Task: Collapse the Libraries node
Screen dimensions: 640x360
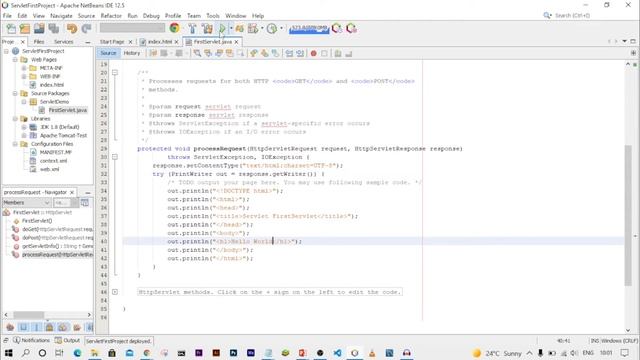Action: pyautogui.click(x=15, y=119)
